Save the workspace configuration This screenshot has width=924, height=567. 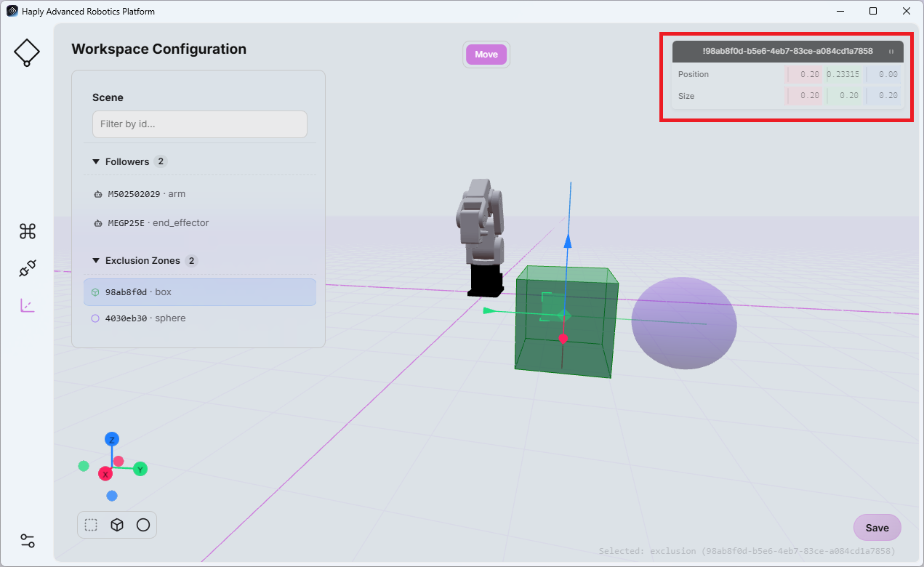click(877, 528)
